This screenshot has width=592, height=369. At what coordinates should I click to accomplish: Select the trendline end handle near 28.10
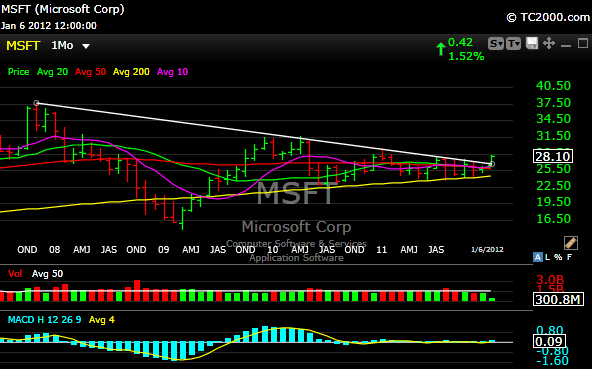(x=492, y=164)
